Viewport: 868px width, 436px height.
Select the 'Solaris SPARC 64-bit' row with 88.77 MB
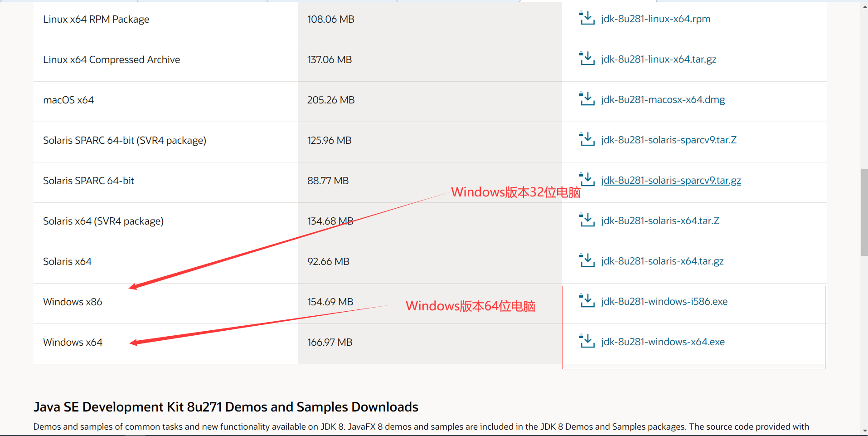point(430,182)
